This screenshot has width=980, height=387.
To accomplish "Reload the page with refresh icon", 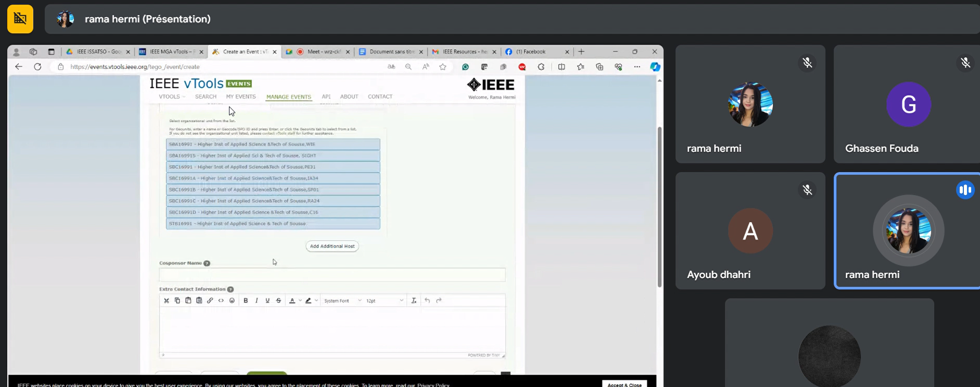I will coord(38,67).
